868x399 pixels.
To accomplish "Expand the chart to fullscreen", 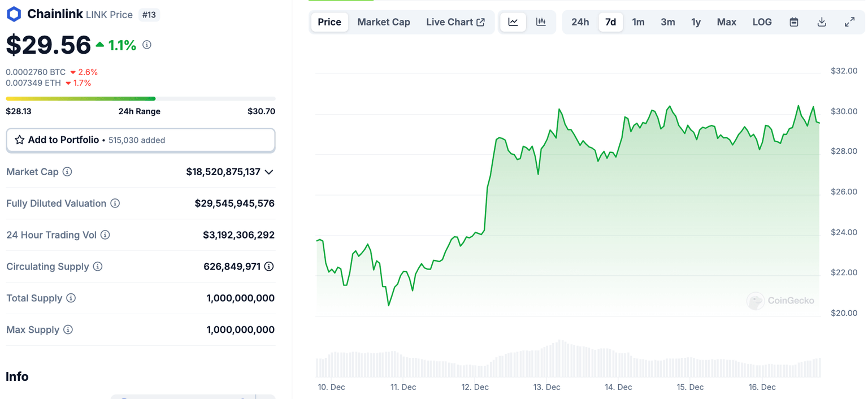I will (849, 22).
